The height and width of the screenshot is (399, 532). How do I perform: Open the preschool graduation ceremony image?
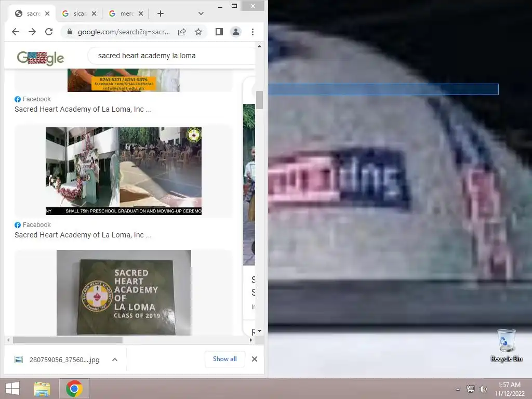point(124,171)
